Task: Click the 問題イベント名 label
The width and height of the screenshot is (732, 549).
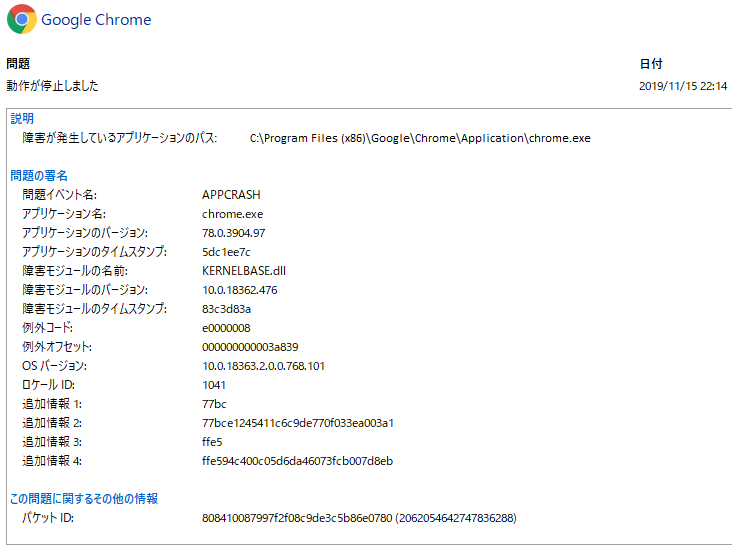Action: (60, 195)
